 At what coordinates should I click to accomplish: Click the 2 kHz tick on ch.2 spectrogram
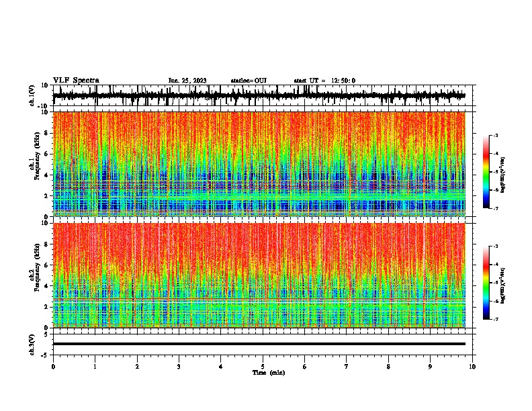[47, 307]
